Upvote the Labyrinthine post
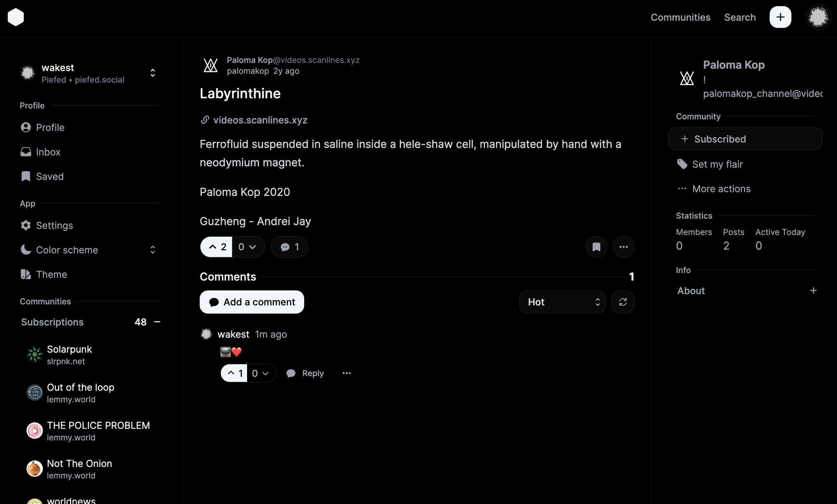The image size is (837, 504). [216, 247]
